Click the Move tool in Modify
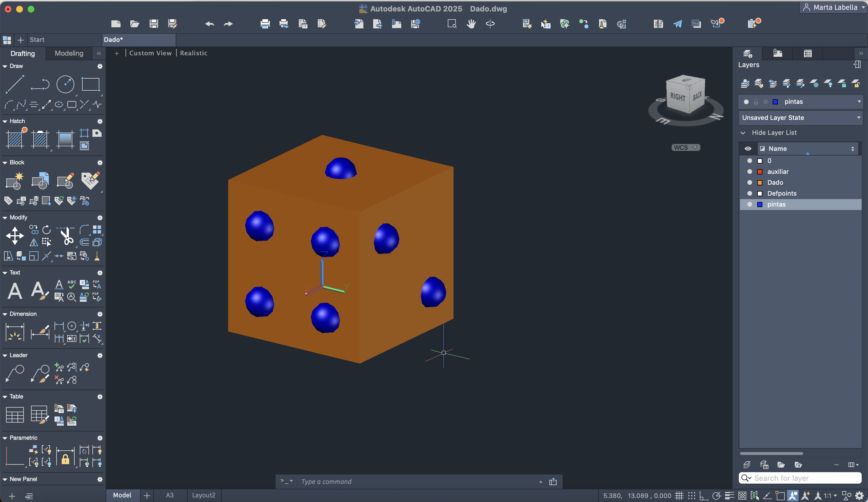 (15, 236)
